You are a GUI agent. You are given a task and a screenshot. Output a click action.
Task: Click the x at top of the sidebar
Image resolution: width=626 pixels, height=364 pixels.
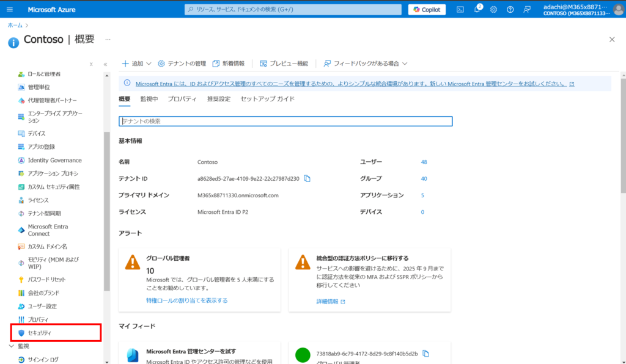tap(91, 64)
